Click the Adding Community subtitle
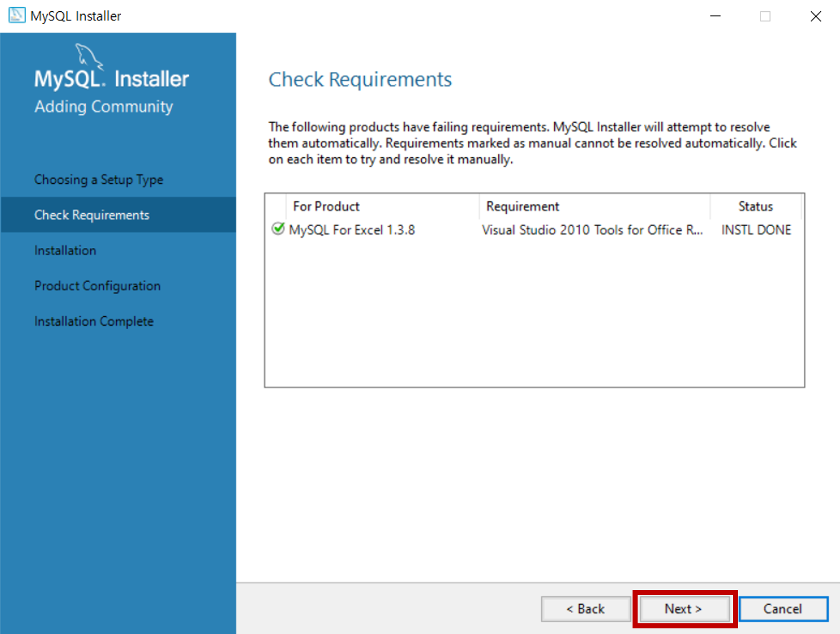 pos(104,107)
